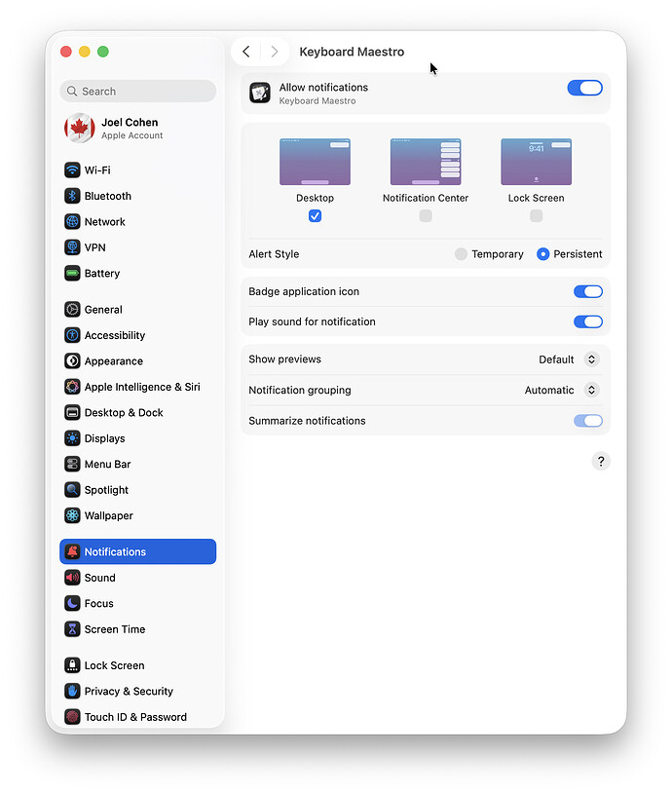The image size is (672, 793).
Task: Disable Badge application icon switch
Action: [588, 291]
